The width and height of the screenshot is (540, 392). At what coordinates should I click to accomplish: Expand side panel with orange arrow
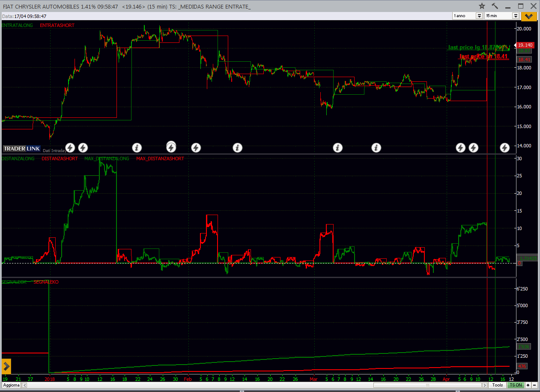coord(6,367)
